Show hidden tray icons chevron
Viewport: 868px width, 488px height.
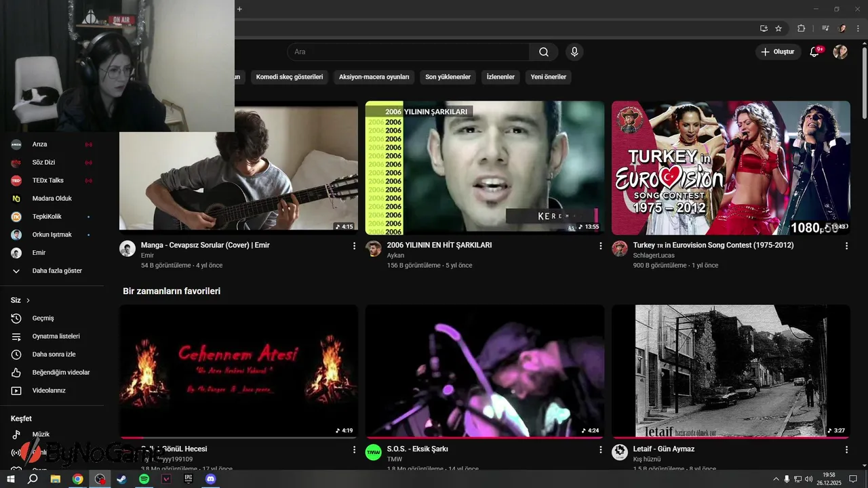pyautogui.click(x=776, y=479)
